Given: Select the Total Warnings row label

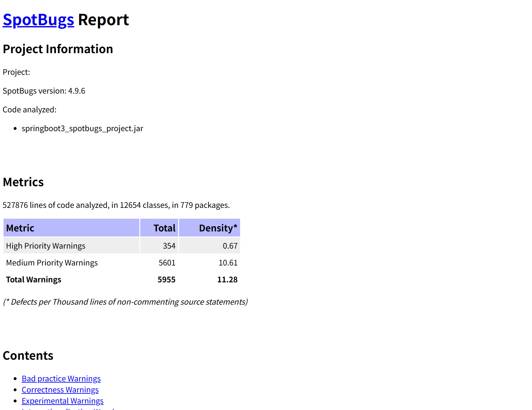Looking at the screenshot, I should [x=71, y=279].
